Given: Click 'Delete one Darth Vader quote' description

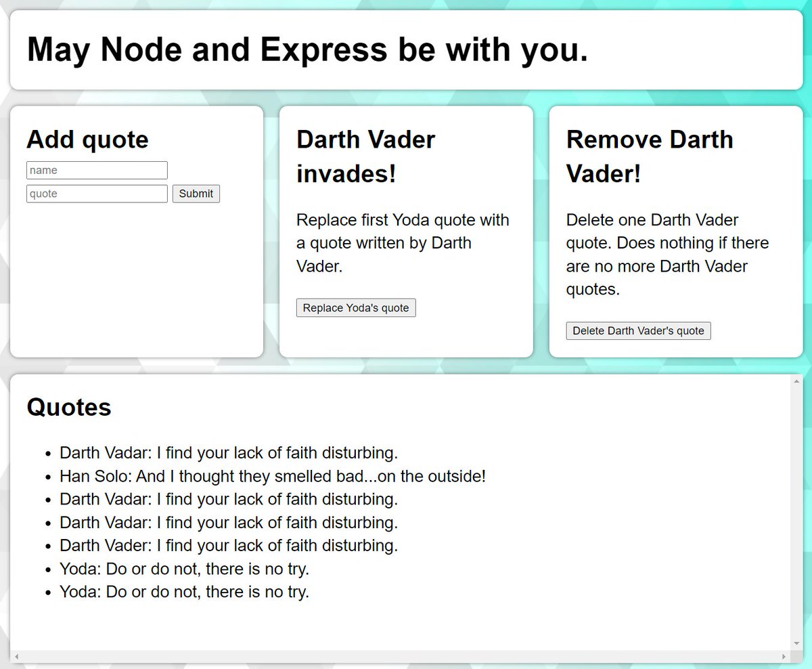Looking at the screenshot, I should 667,255.
